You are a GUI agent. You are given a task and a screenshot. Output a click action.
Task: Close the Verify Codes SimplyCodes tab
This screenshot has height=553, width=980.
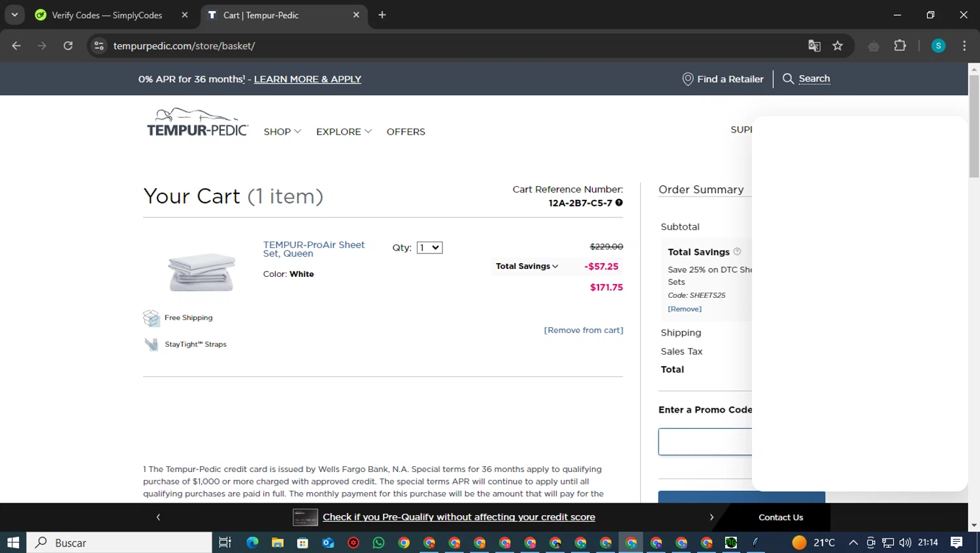point(185,15)
